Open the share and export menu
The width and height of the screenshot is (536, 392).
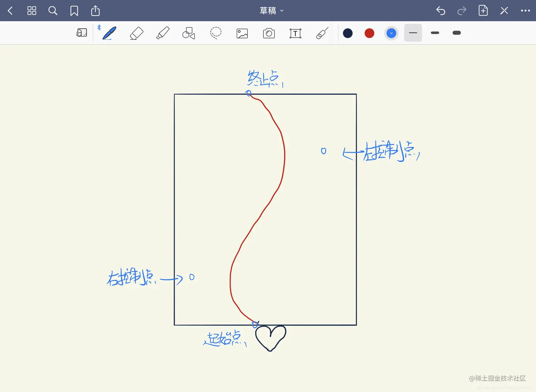(x=95, y=11)
